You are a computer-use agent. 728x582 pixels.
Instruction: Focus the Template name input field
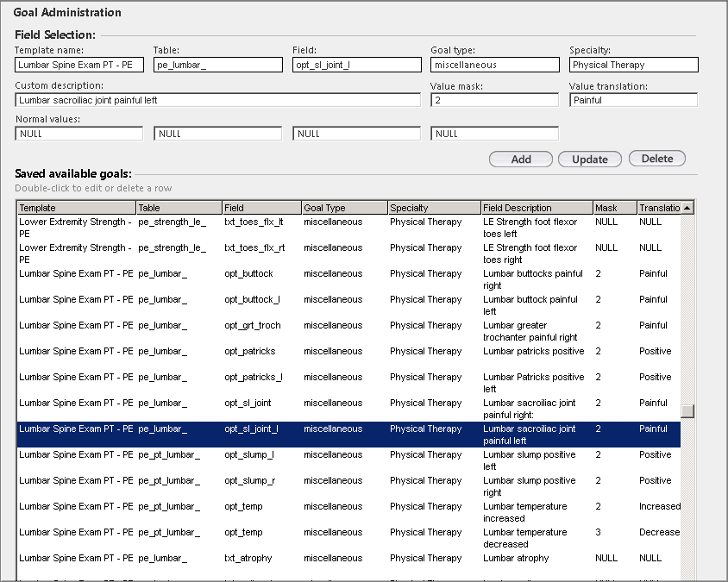click(x=79, y=65)
